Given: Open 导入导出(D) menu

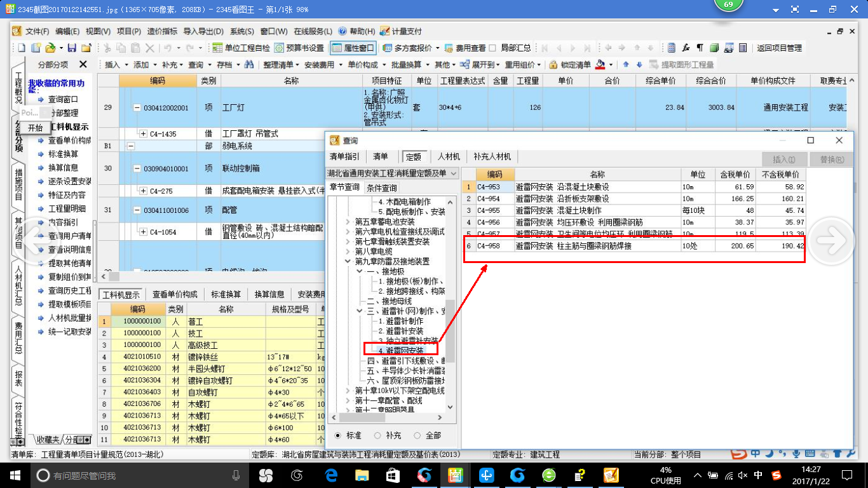Looking at the screenshot, I should pos(203,31).
